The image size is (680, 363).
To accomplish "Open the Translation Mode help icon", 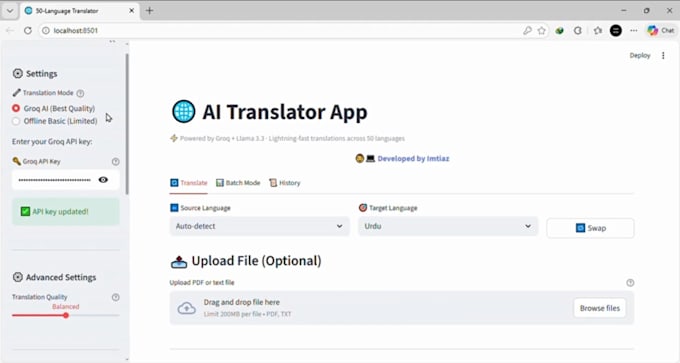I will 80,93.
